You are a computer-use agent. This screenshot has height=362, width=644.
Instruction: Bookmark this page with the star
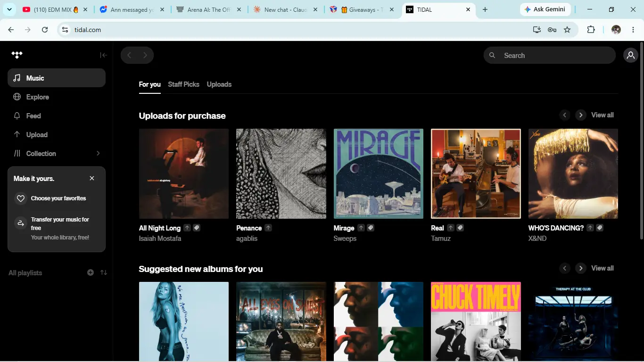567,30
